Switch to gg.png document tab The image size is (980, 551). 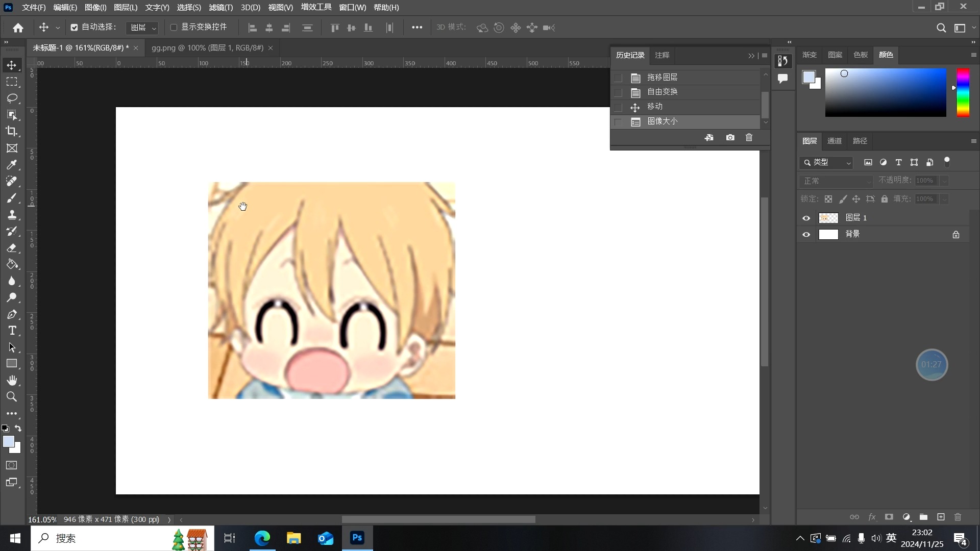click(x=207, y=47)
